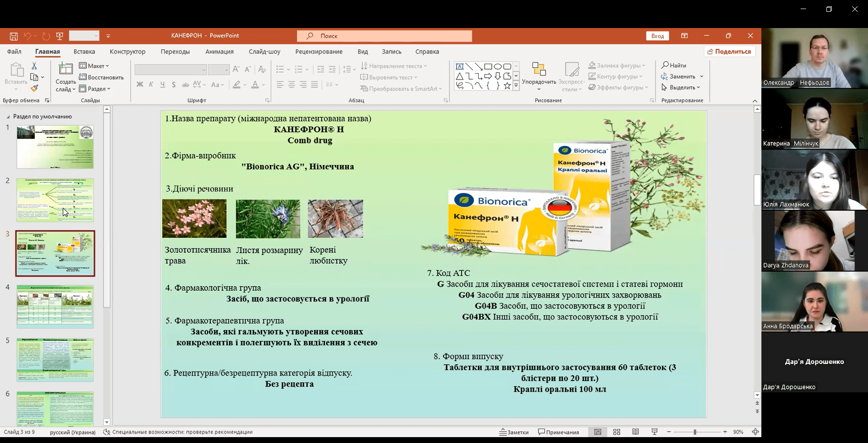The width and height of the screenshot is (868, 443).
Task: Click the Найти find button
Action: (x=674, y=66)
